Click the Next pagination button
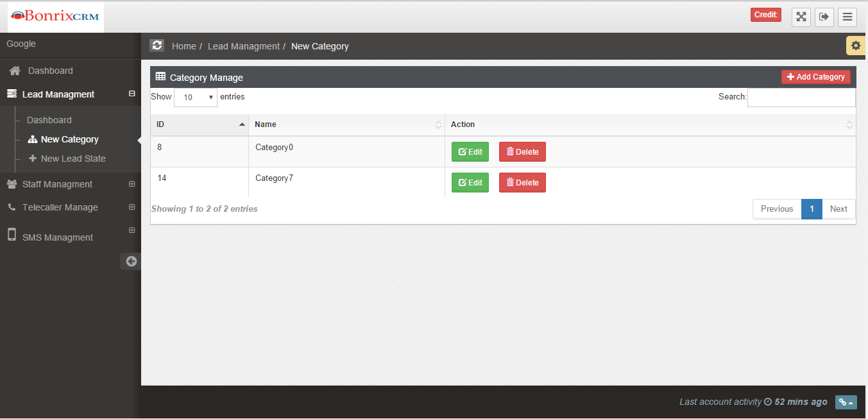Screen dimensions: 868x419 (838, 209)
